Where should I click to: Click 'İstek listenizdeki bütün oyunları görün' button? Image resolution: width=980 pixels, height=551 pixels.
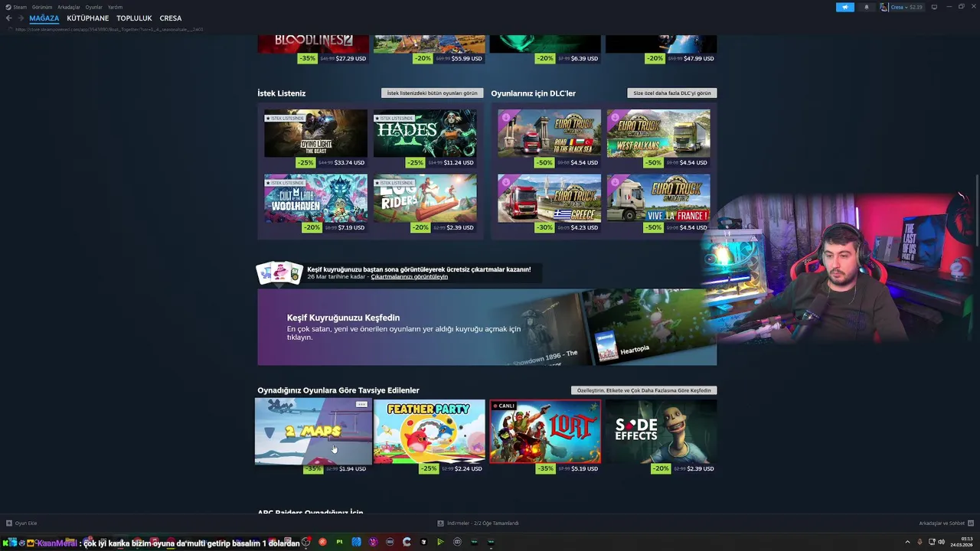432,93
